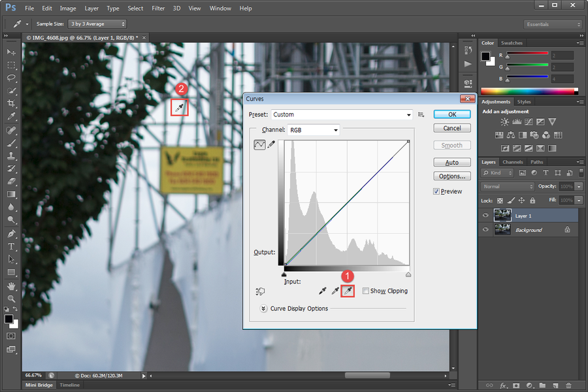Click the draw curve pencil icon
588x392 pixels.
pyautogui.click(x=271, y=145)
